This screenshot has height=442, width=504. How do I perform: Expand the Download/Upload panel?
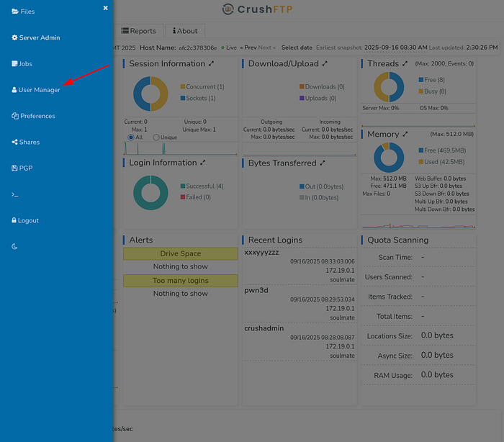[325, 63]
